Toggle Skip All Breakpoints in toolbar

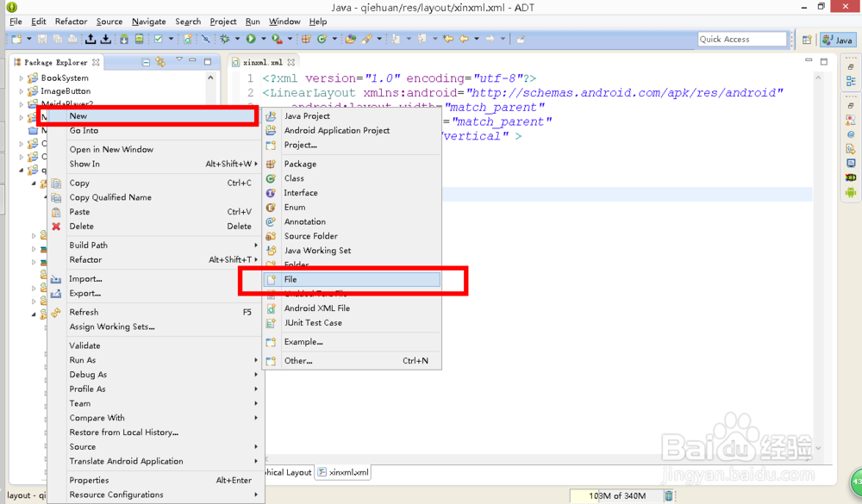(206, 39)
